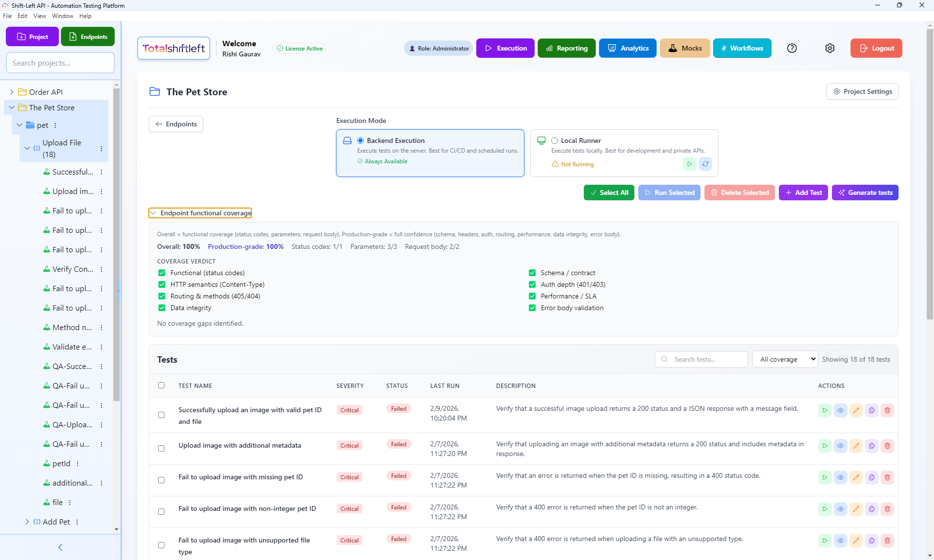Delete the 'Fail to upload image with unsupported file type' test
This screenshot has height=560, width=934.
click(887, 540)
